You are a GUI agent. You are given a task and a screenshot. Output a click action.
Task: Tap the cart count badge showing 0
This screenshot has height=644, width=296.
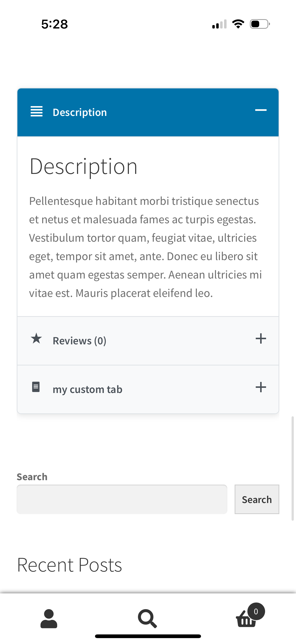(x=256, y=611)
